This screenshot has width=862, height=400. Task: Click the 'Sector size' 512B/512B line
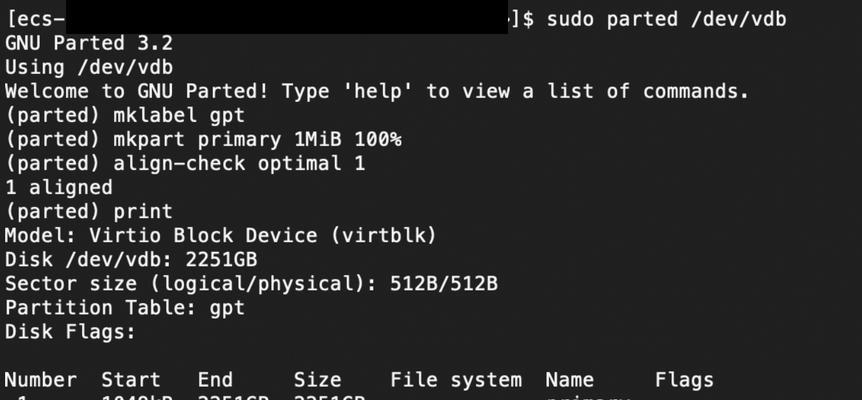pyautogui.click(x=251, y=284)
